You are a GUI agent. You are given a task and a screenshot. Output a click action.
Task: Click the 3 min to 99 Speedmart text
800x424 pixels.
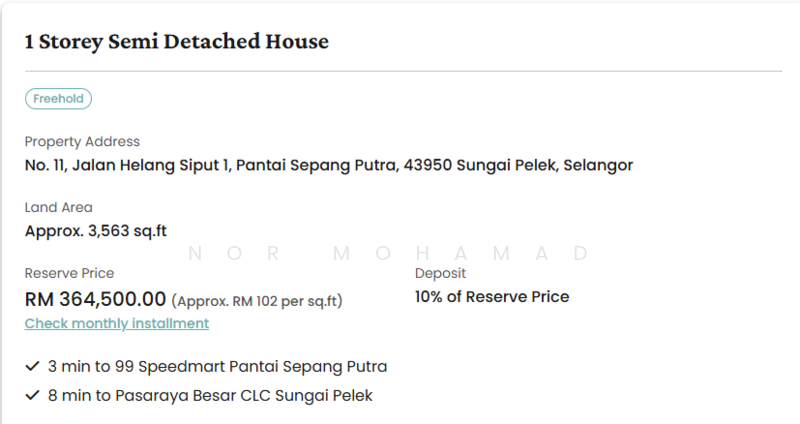point(217,366)
